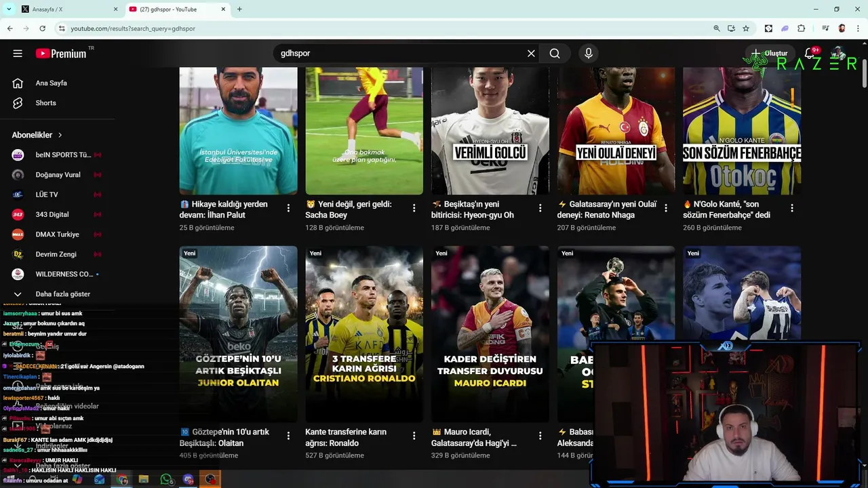Viewport: 868px width, 488px height.
Task: Open more options for Sacha Boey video
Action: (x=414, y=208)
